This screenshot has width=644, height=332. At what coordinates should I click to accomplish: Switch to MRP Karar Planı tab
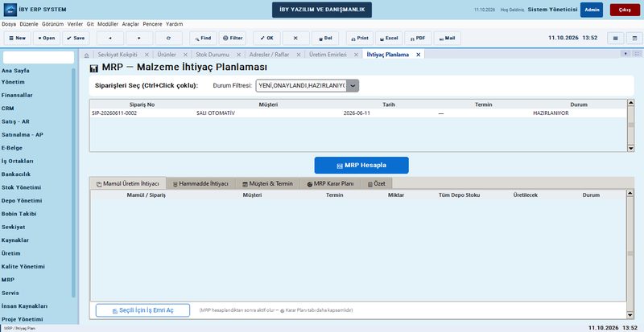click(x=331, y=183)
